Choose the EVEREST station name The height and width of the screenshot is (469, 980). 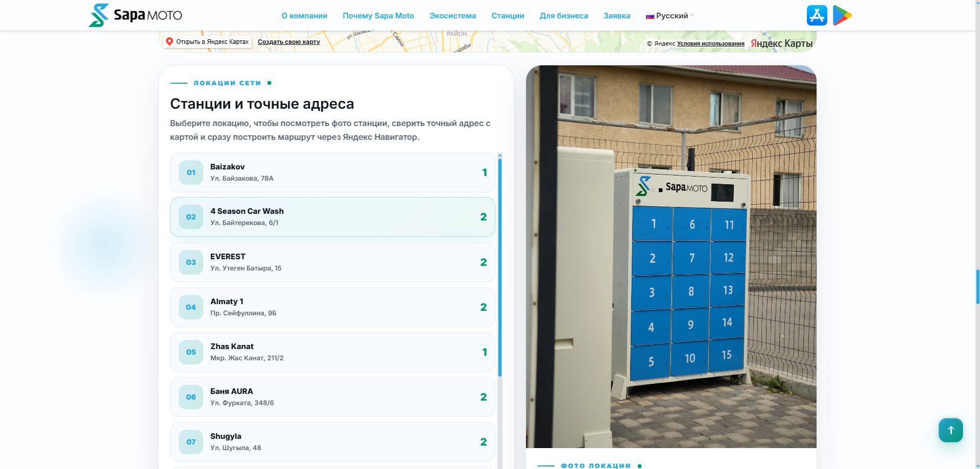click(228, 257)
